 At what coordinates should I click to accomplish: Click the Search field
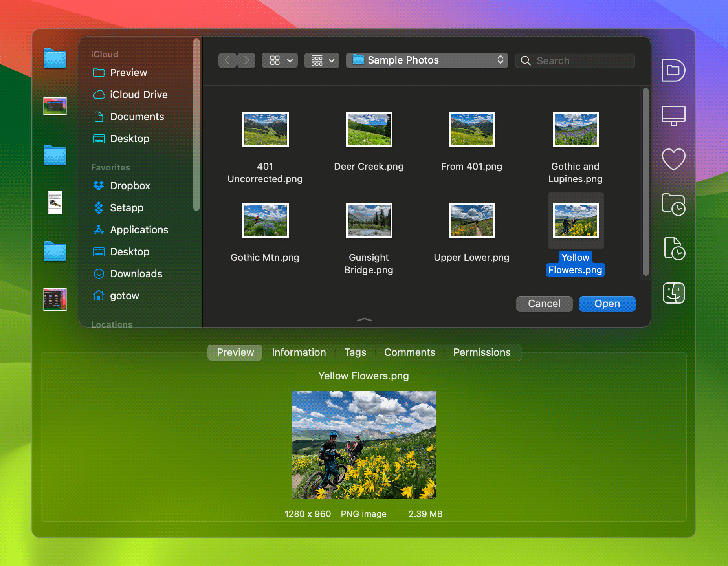coord(575,60)
